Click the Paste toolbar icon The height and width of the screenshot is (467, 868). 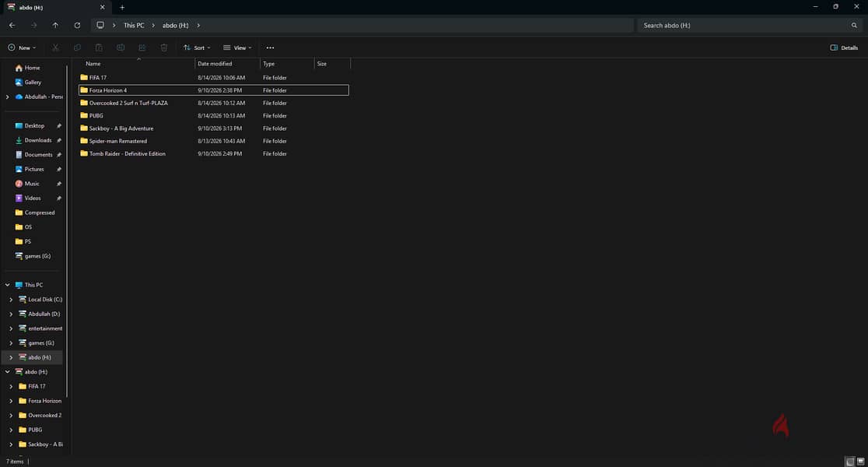[99, 47]
